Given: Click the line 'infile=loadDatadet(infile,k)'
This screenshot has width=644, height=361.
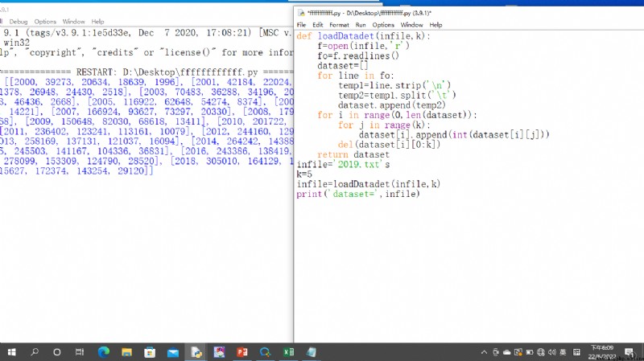Looking at the screenshot, I should pyautogui.click(x=369, y=184).
